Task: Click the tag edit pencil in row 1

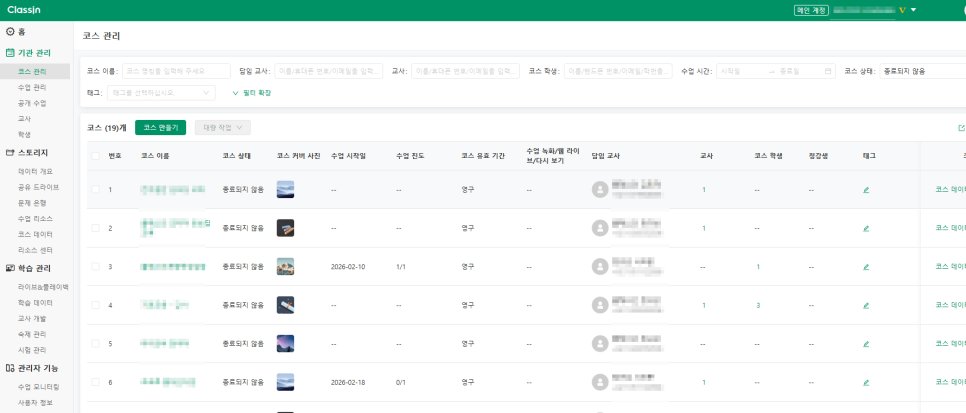Action: coord(866,190)
